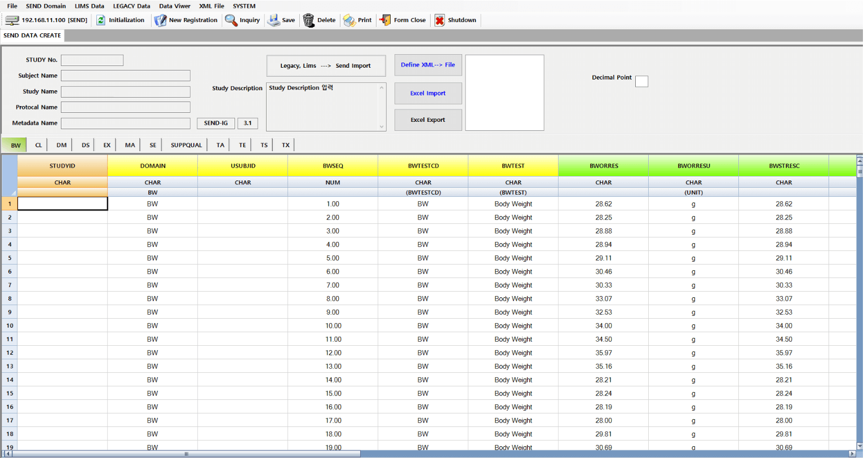The image size is (868, 458).
Task: Click the empty white list box
Action: [x=504, y=93]
